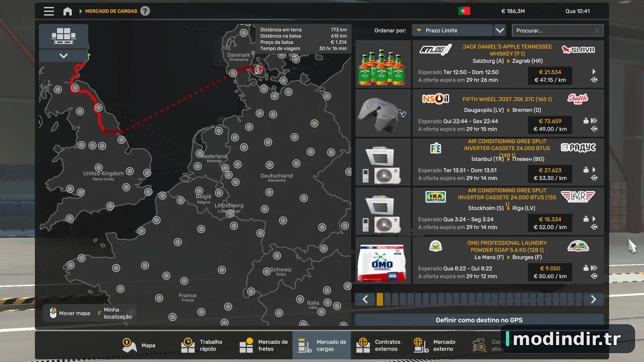Click the route preview icon on İstanbul job
Screen dimensions: 644x362
coord(594,178)
